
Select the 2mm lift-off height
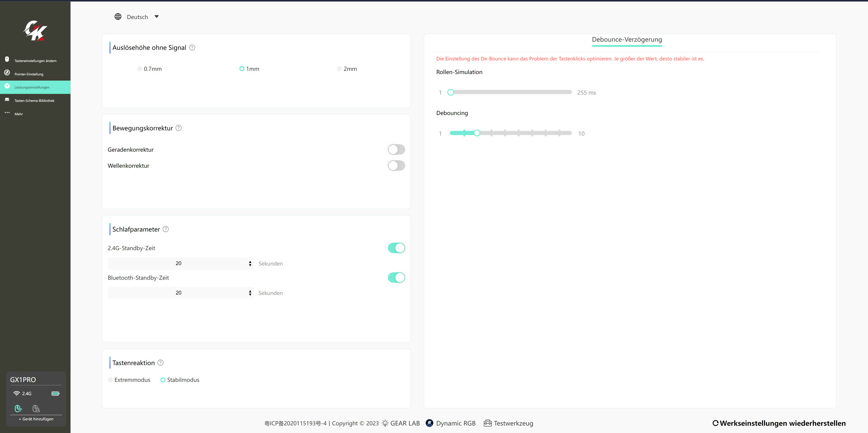[347, 69]
